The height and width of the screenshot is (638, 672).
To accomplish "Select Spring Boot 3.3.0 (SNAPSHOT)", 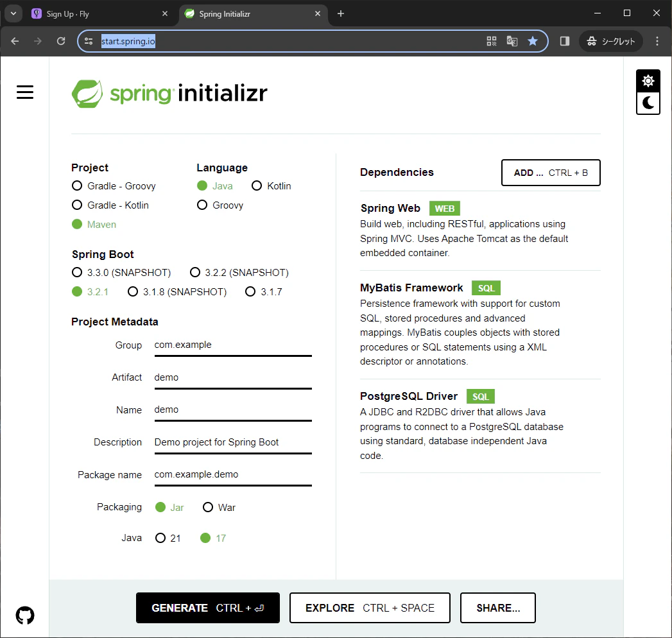I will (x=121, y=273).
